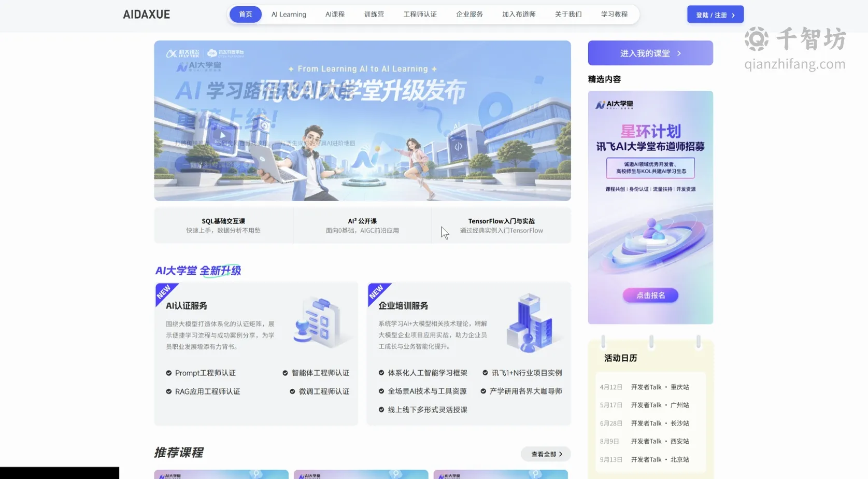Click 精选内容 heading
868x479 pixels.
coord(604,79)
